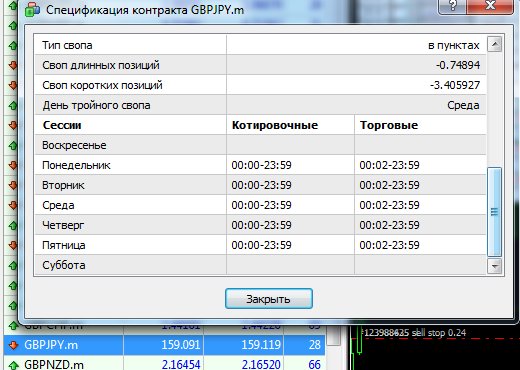Screen dimensions: 520x370
Task: Click the green up arrow beside GBPNZD.m
Action: click(x=13, y=365)
